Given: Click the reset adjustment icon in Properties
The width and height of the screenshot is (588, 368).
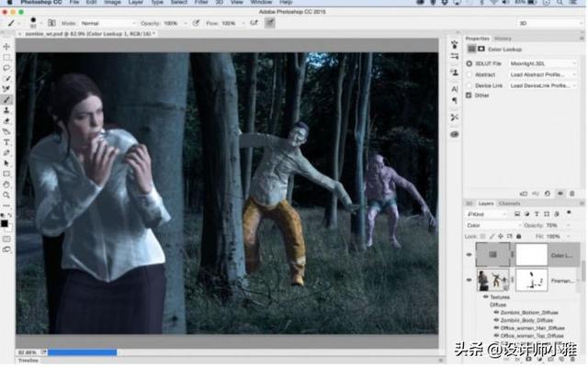Looking at the screenshot, I should [548, 194].
